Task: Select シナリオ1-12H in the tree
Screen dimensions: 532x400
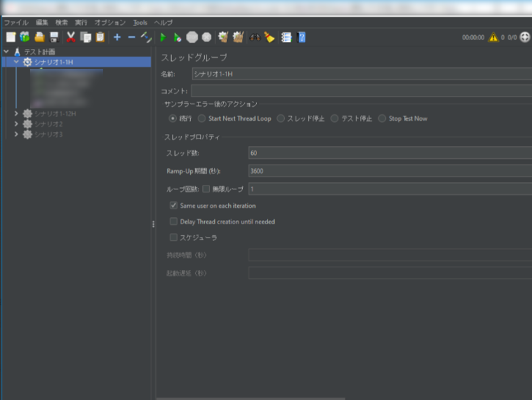Action: pos(55,114)
